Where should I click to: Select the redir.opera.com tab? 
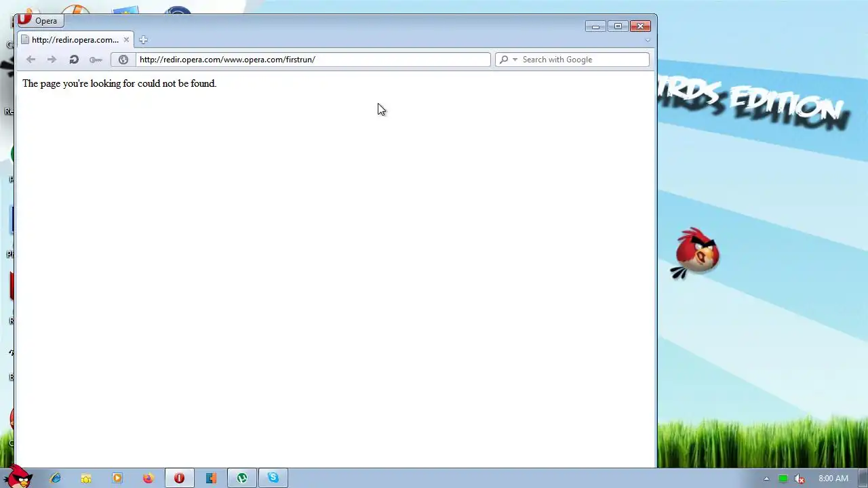75,40
